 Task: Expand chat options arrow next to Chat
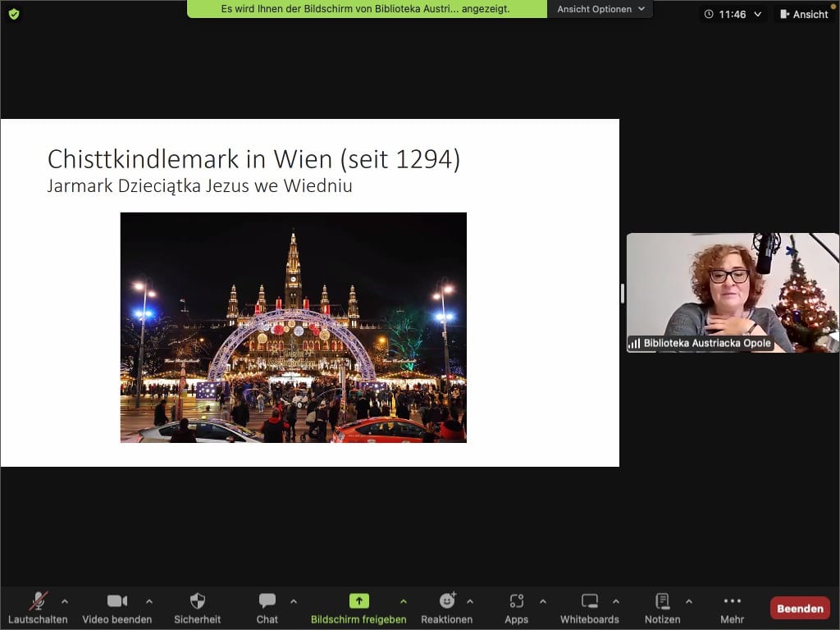click(x=294, y=600)
